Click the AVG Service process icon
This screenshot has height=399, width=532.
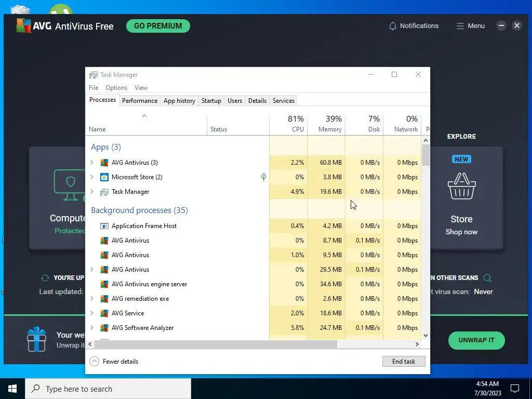[104, 313]
